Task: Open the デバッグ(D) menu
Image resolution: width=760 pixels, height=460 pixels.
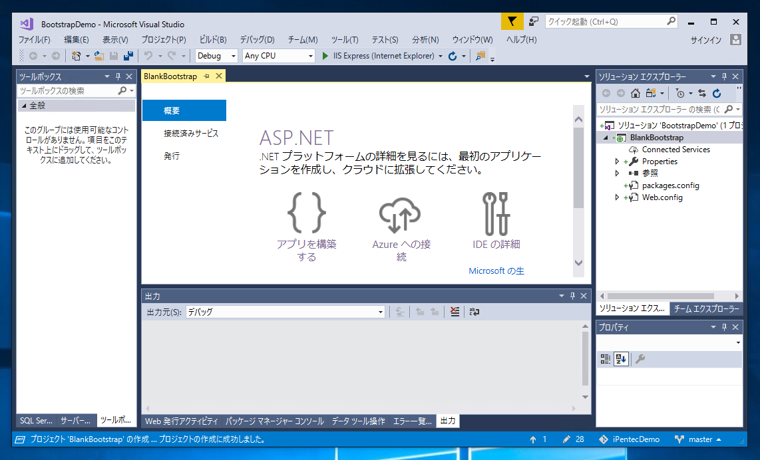Action: click(257, 40)
